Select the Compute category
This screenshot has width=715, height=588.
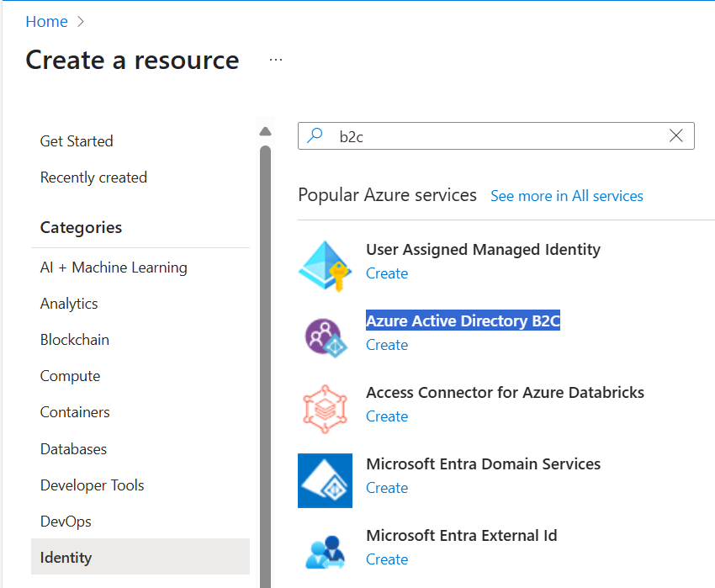[70, 376]
